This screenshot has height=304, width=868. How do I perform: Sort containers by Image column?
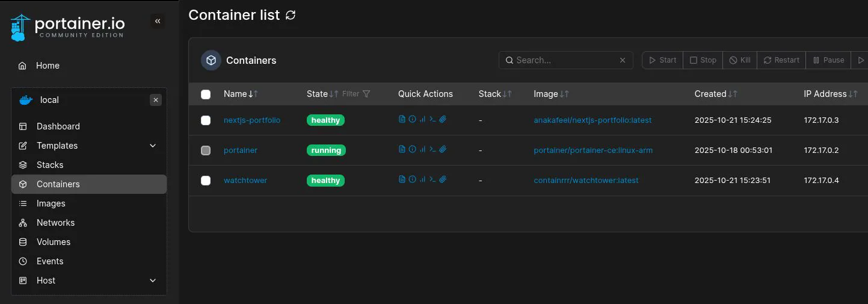click(551, 94)
